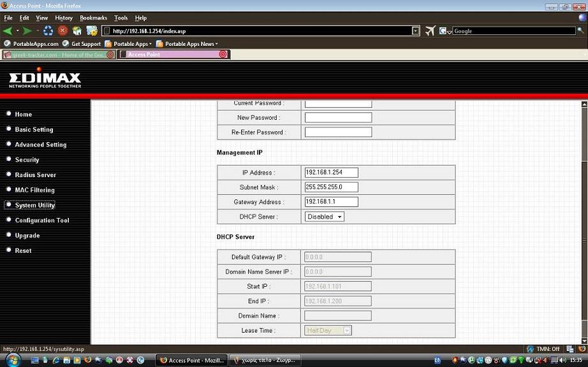This screenshot has height=367, width=588.
Task: Go to Radius Server settings
Action: point(35,175)
